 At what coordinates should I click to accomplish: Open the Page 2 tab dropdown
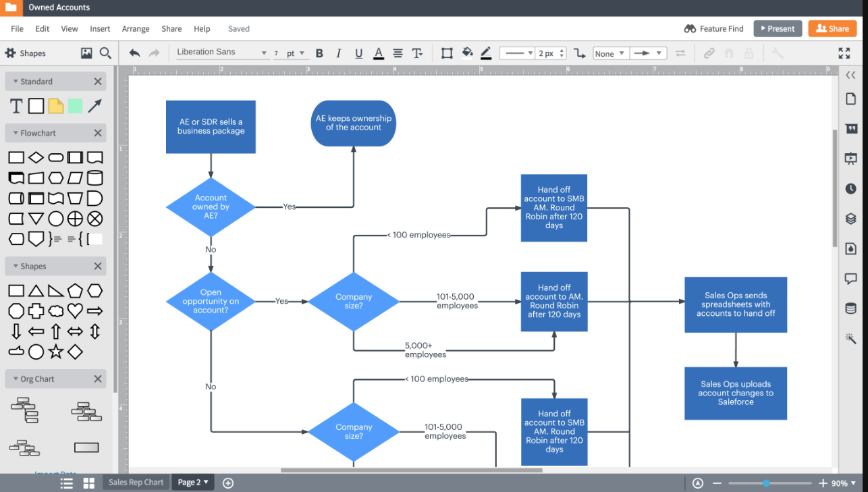[192, 482]
